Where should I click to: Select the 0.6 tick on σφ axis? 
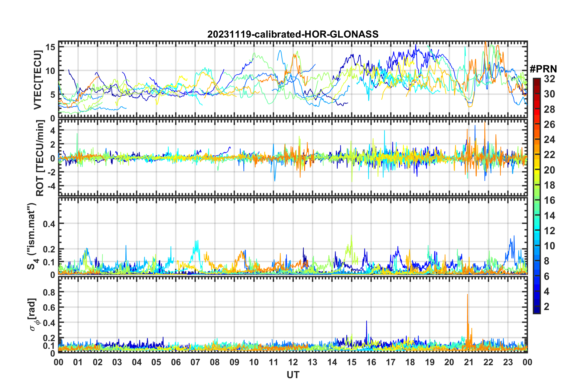[49, 307]
